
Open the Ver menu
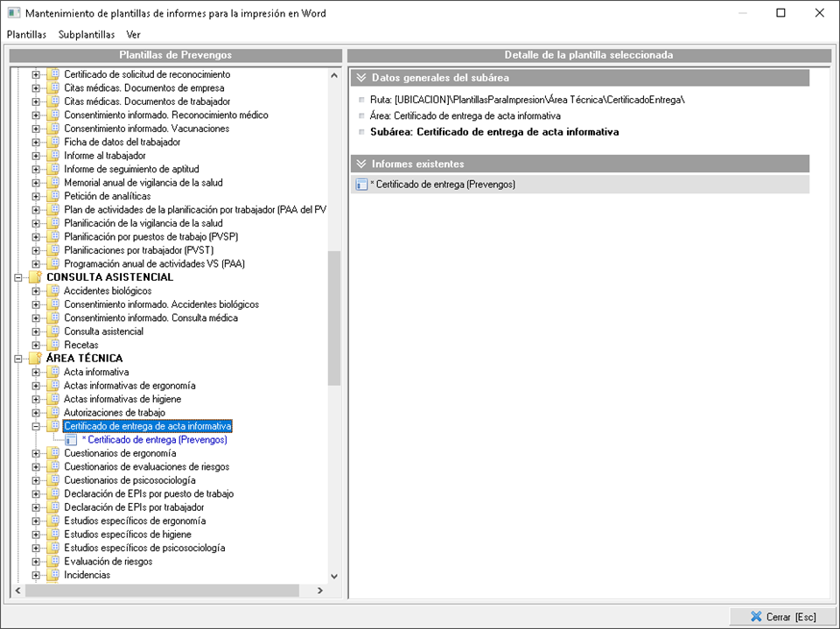pyautogui.click(x=133, y=35)
